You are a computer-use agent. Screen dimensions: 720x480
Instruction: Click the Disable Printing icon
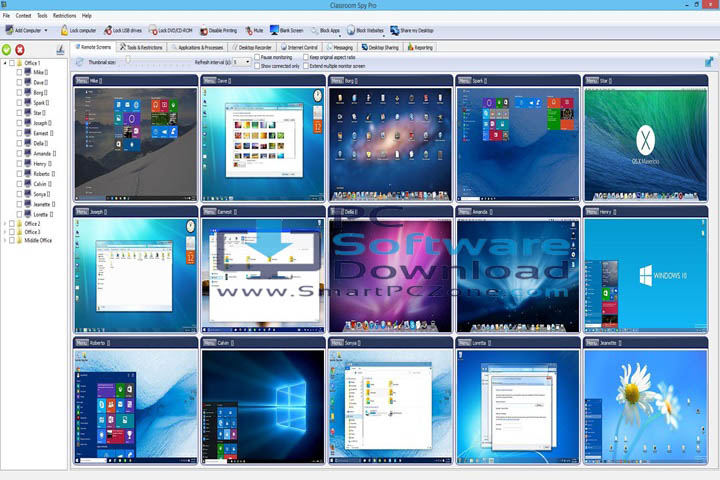[x=204, y=31]
